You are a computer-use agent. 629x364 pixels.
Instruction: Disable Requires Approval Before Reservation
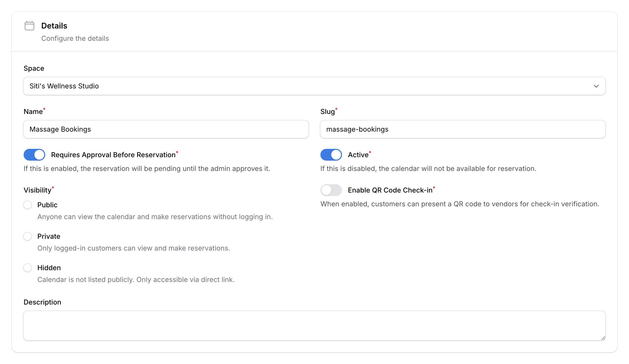[x=34, y=155]
